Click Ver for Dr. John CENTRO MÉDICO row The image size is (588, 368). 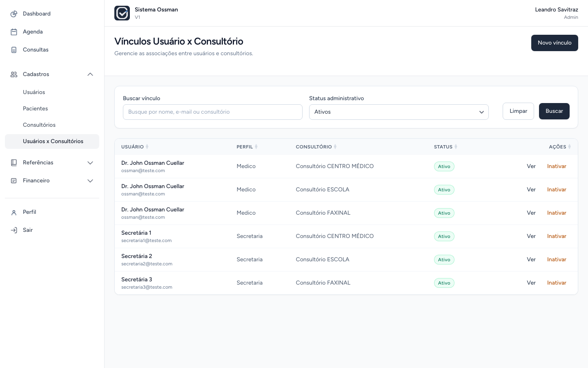(x=531, y=166)
